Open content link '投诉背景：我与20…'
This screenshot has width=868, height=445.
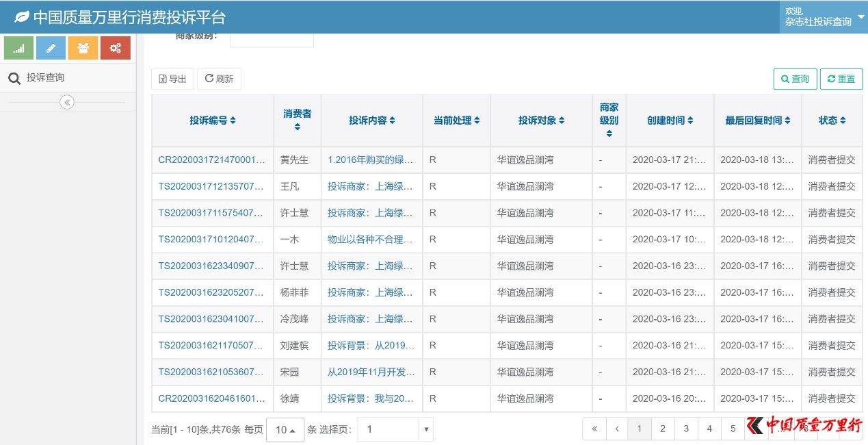point(371,398)
